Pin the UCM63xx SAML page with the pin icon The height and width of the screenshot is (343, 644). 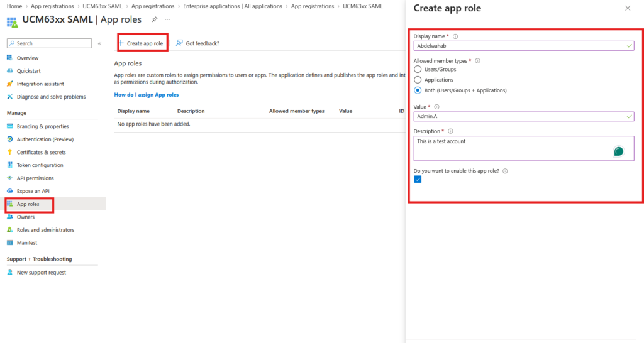(x=155, y=19)
